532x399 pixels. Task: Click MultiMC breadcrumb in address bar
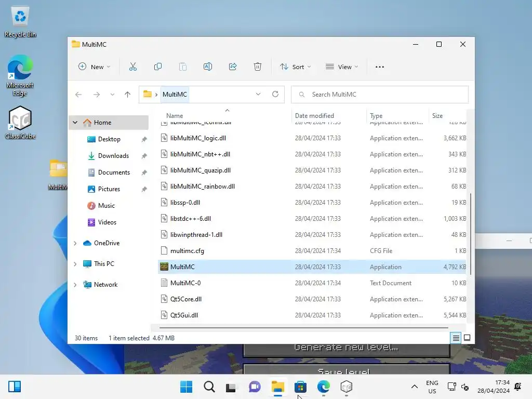[x=175, y=95]
